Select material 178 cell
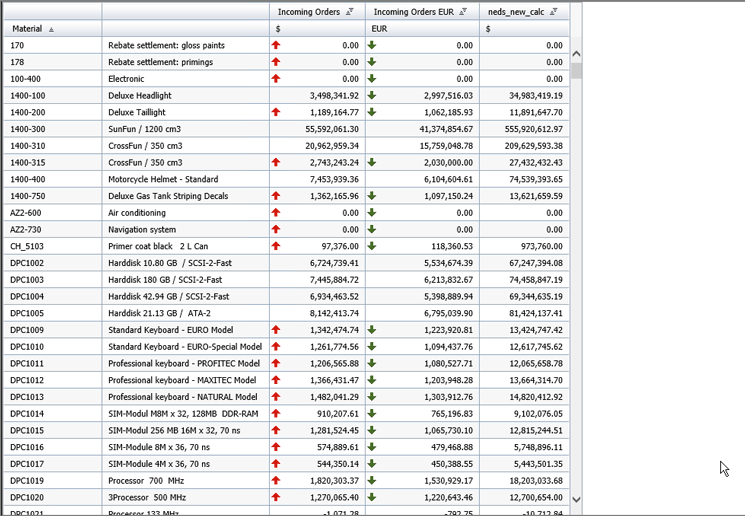The image size is (745, 516). pos(52,62)
